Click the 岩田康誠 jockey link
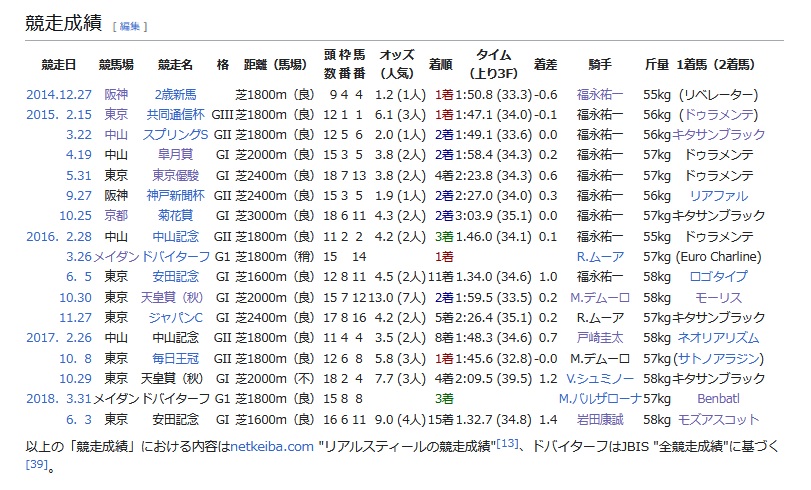The height and width of the screenshot is (490, 811). pos(600,419)
